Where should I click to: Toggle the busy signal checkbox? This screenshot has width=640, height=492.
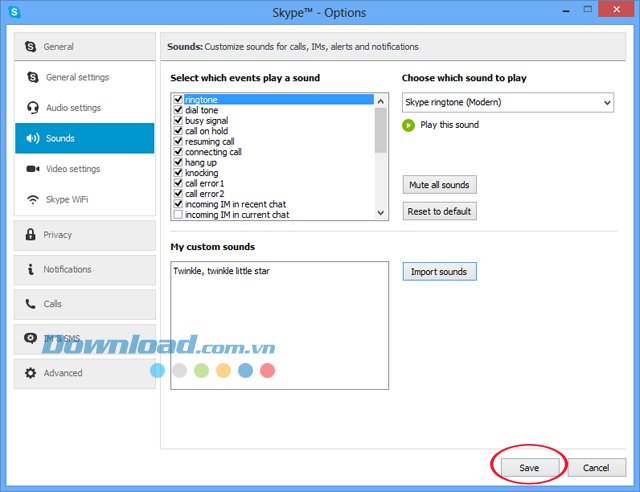[178, 120]
